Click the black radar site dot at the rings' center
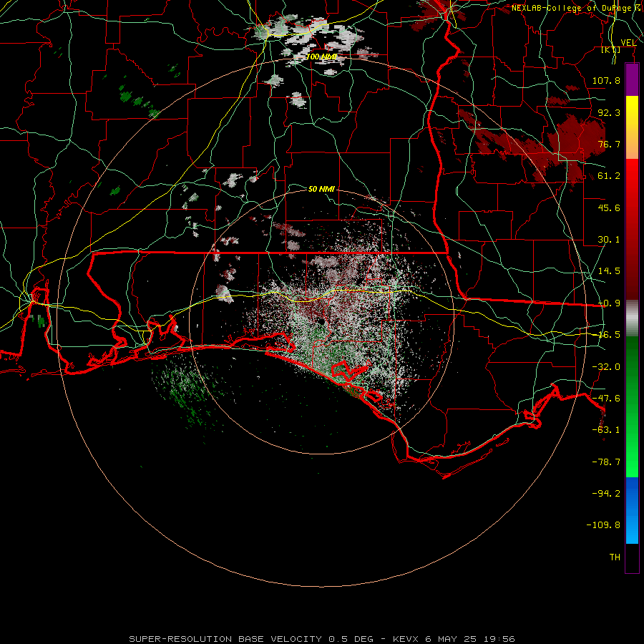The height and width of the screenshot is (644, 644). pyautogui.click(x=321, y=321)
